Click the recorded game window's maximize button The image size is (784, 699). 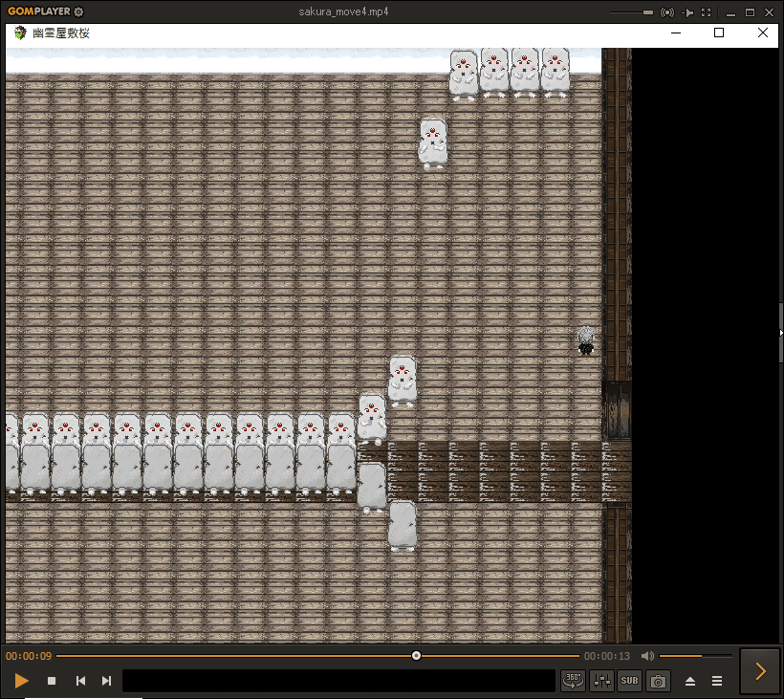pos(719,33)
